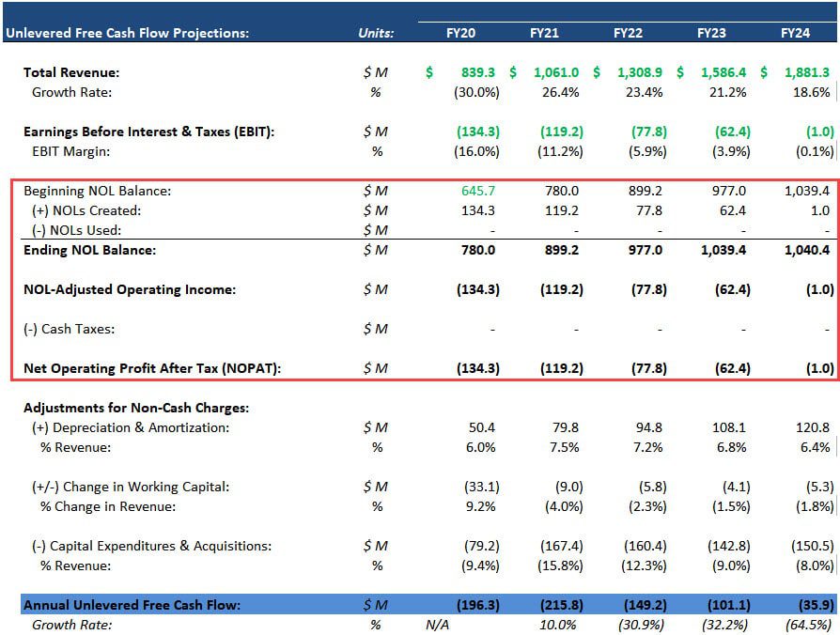The width and height of the screenshot is (840, 635).
Task: Select the FY20 Change in Working Capital (33.1)
Action: coord(479,487)
